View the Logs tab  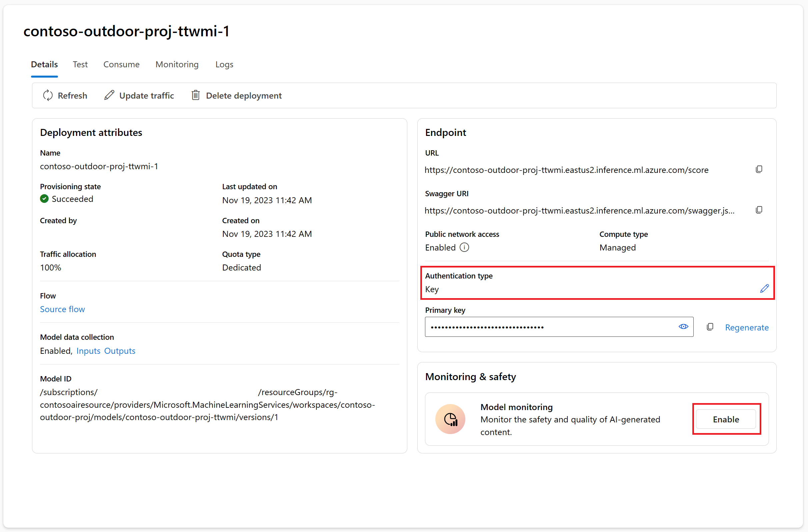(224, 65)
